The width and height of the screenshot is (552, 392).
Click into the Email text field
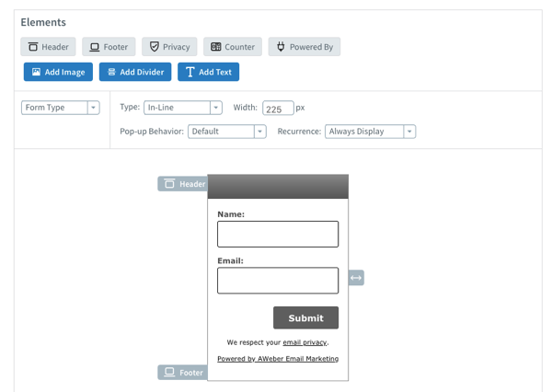[278, 281]
